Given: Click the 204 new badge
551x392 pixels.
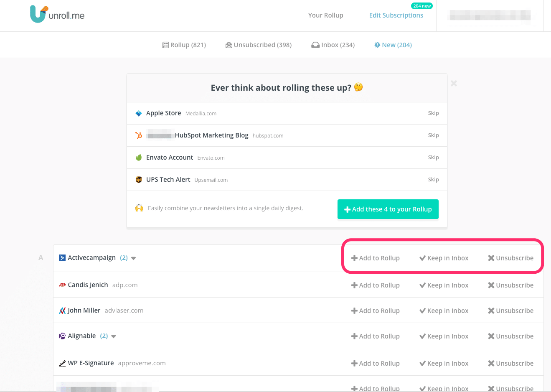Looking at the screenshot, I should click(422, 6).
